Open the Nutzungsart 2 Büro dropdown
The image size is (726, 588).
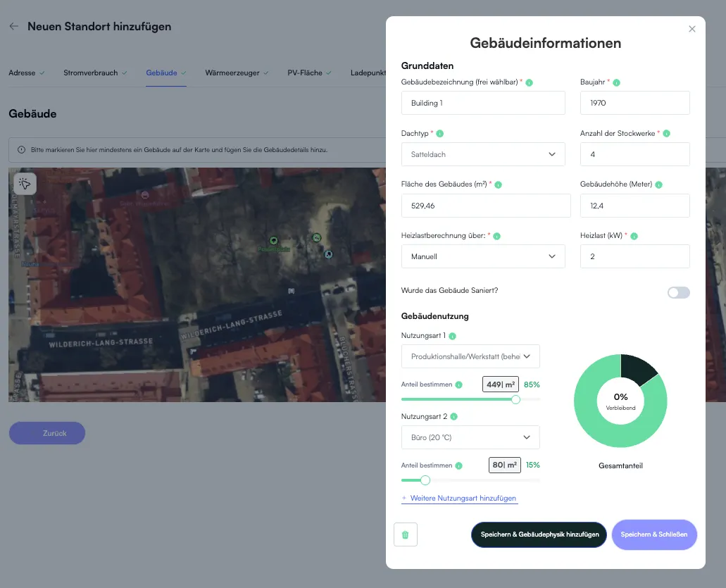470,437
